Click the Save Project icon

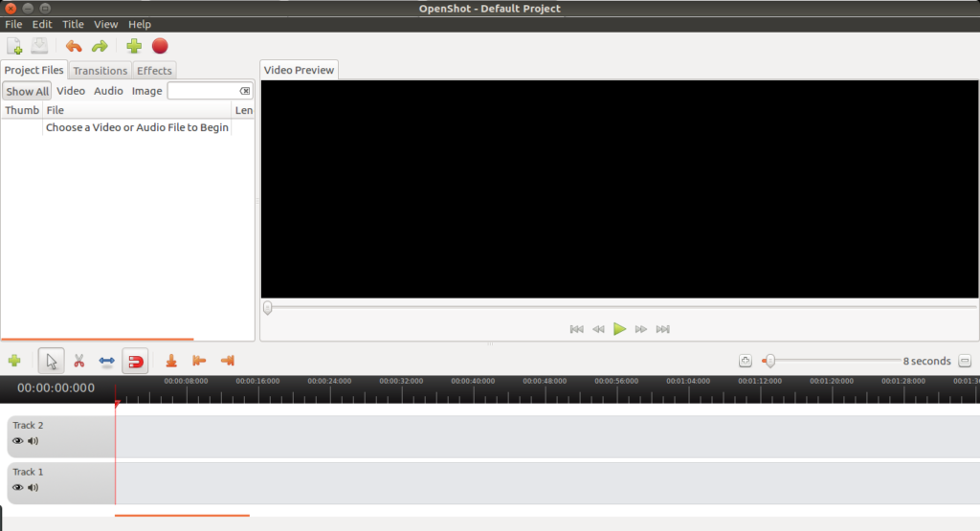tap(39, 46)
